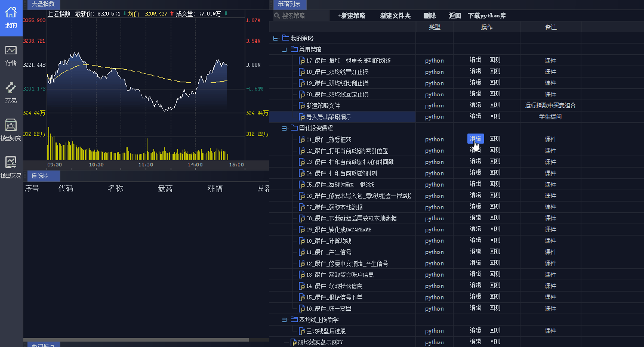Click the 10:30 time axis label

pos(96,165)
